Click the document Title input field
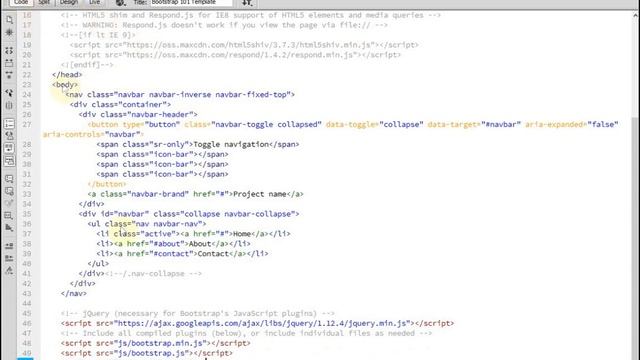This screenshot has height=360, width=640. (x=191, y=2)
